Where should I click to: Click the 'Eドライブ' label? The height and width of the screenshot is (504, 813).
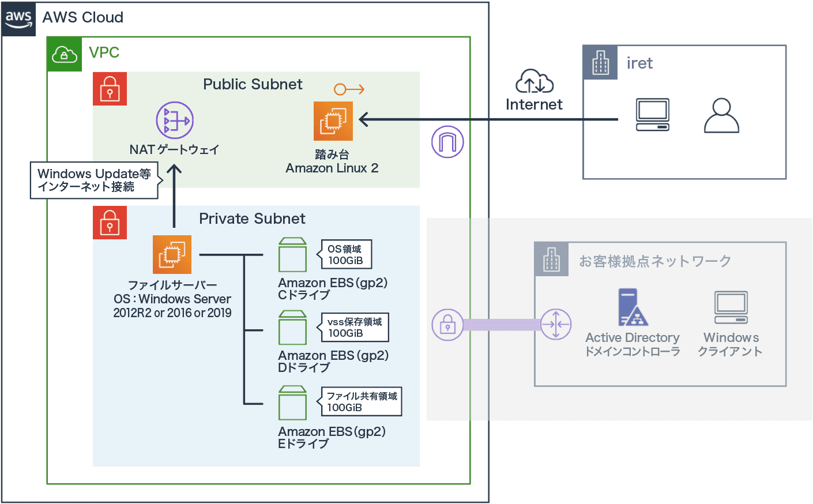point(303,443)
